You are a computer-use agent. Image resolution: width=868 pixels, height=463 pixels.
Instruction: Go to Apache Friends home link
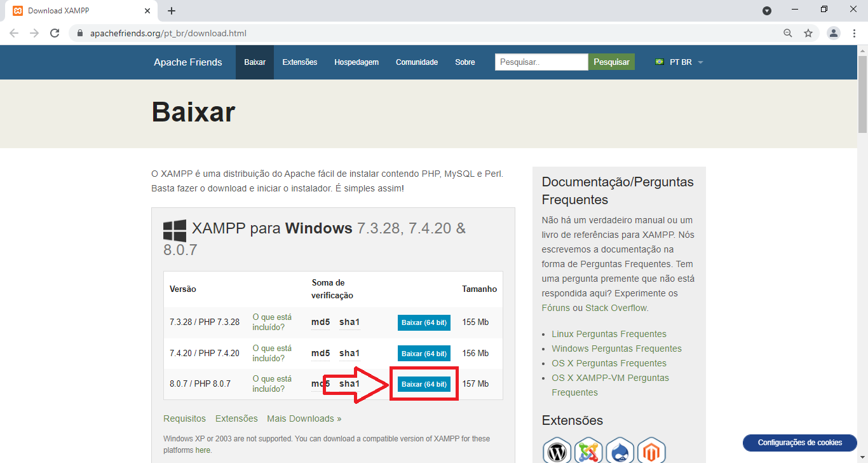click(188, 62)
